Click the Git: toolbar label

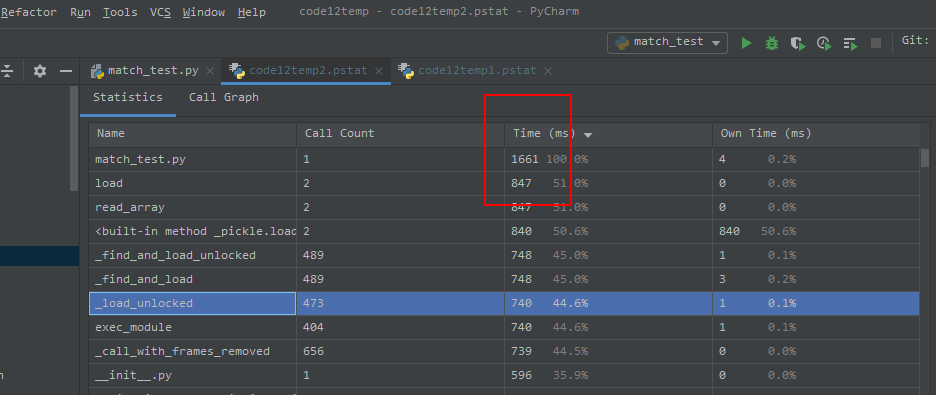point(915,41)
